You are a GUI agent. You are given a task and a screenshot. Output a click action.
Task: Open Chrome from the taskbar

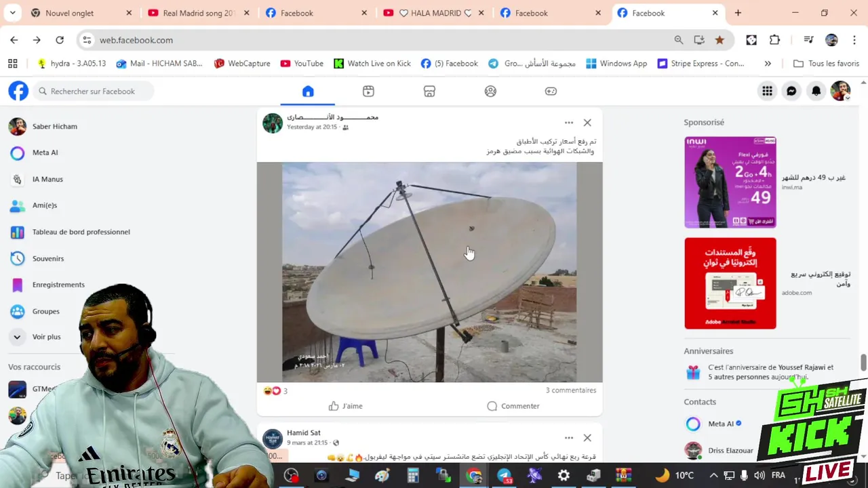474,475
